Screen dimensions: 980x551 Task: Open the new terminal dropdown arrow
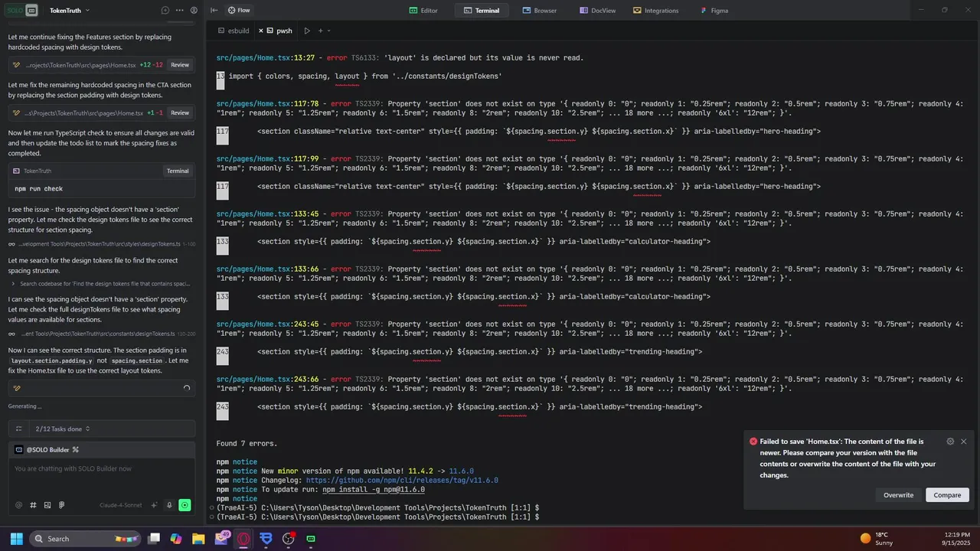pyautogui.click(x=329, y=31)
